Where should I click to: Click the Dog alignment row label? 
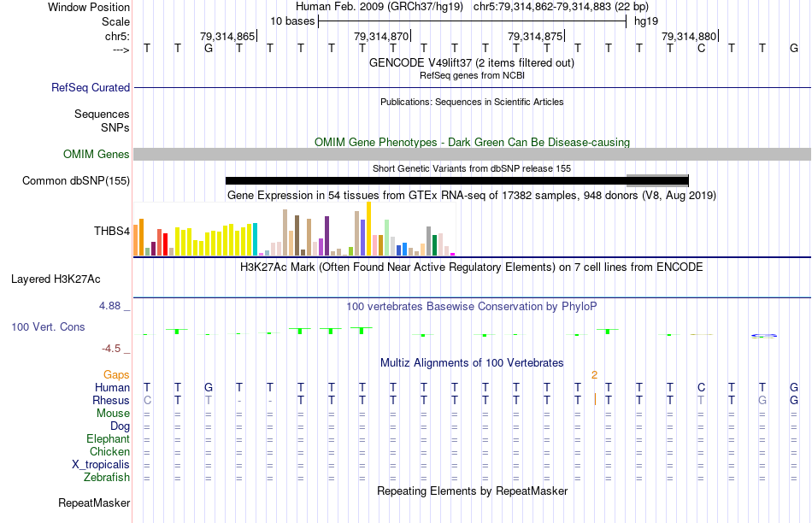[120, 426]
